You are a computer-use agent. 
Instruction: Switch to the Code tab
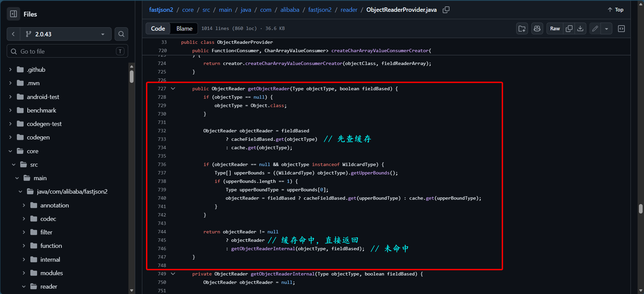[x=158, y=29]
